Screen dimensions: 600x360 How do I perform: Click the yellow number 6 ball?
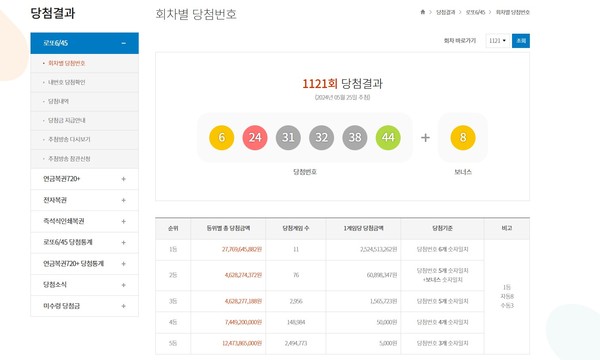tap(222, 137)
